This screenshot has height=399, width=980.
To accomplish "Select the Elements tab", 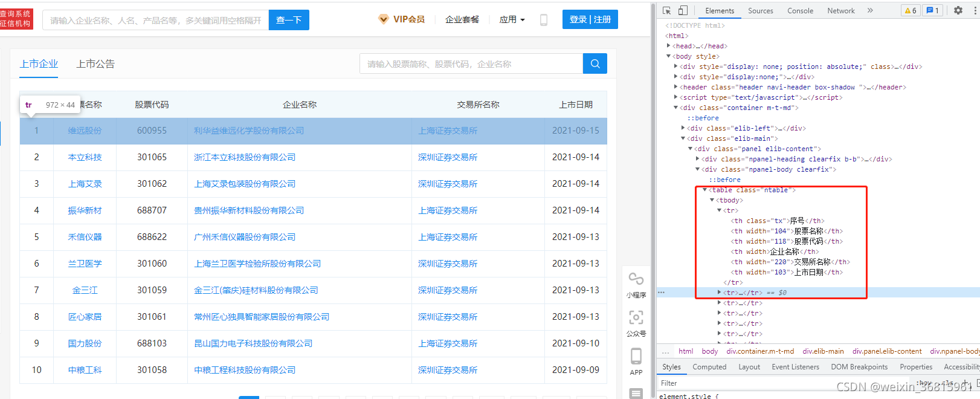I will click(720, 11).
